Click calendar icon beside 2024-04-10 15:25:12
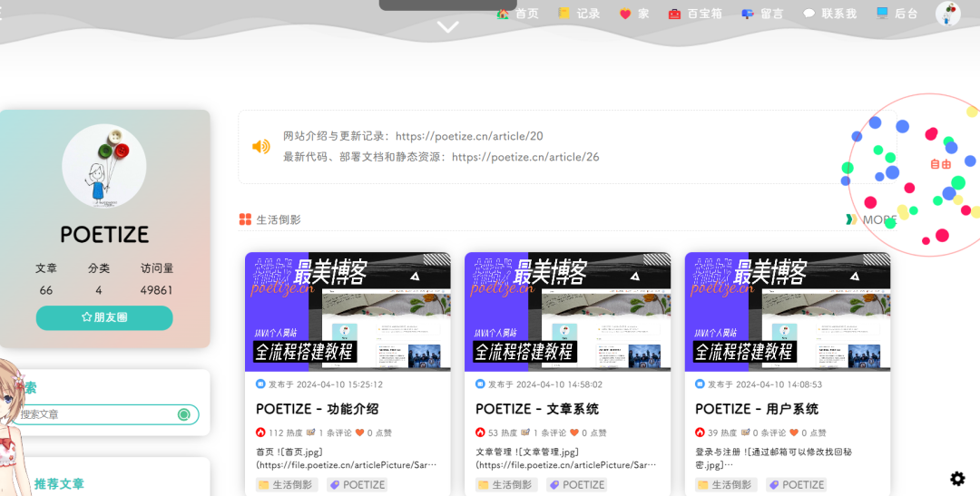The width and height of the screenshot is (980, 496). [260, 384]
